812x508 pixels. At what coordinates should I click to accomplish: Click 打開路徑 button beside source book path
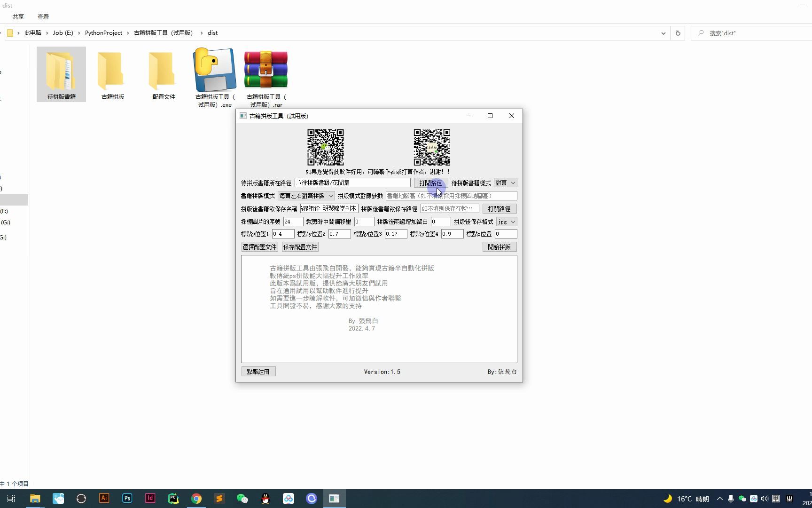pyautogui.click(x=431, y=183)
